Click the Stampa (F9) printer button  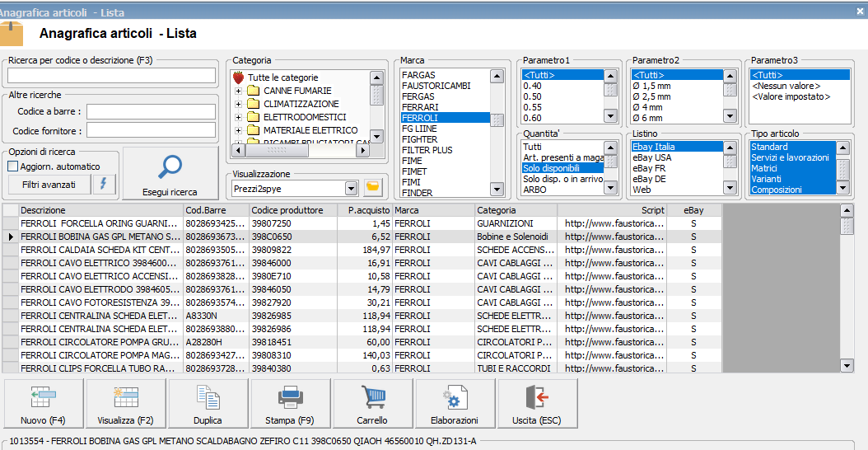tap(290, 405)
